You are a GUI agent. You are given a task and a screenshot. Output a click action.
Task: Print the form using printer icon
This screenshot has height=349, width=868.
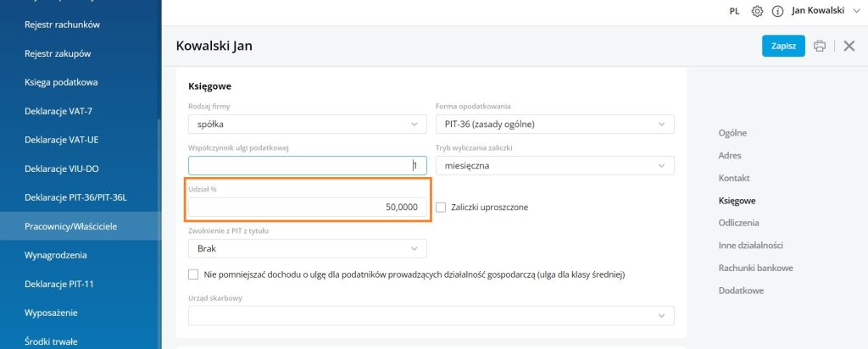coord(820,46)
